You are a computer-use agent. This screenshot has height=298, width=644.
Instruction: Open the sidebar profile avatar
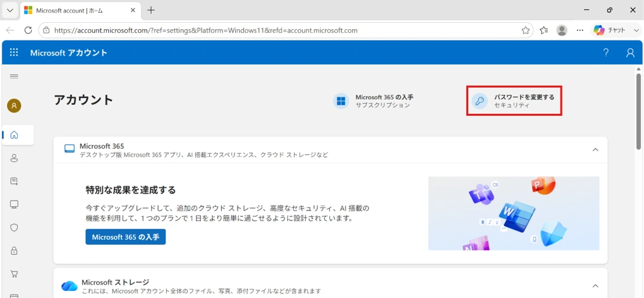point(14,106)
